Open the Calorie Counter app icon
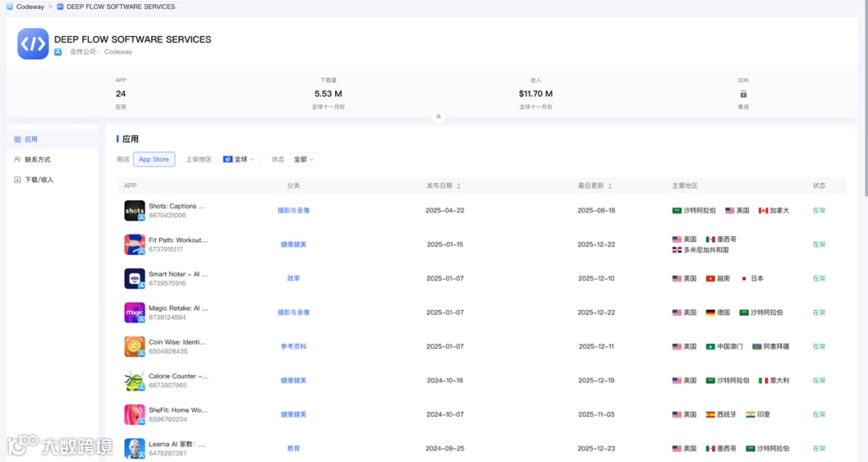Viewport: 868px width, 462px height. tap(134, 381)
